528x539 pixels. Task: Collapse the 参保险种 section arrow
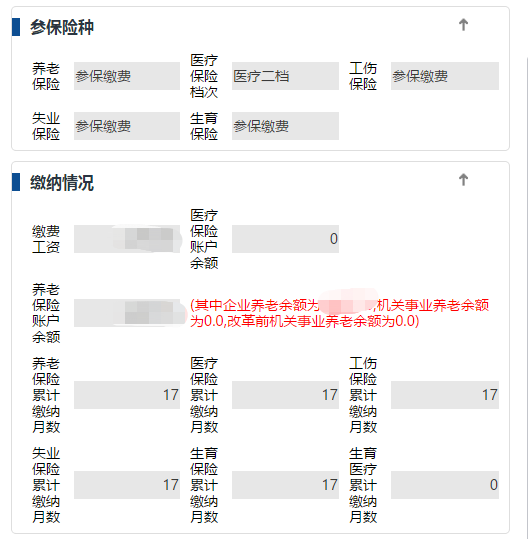pyautogui.click(x=463, y=25)
